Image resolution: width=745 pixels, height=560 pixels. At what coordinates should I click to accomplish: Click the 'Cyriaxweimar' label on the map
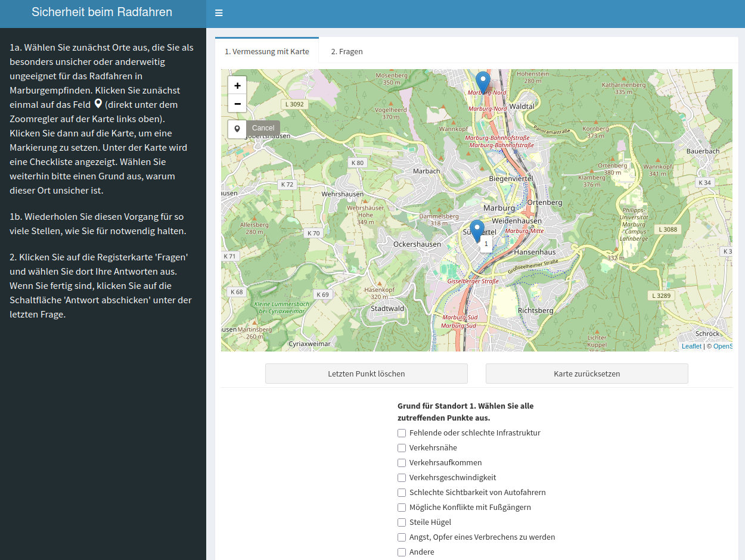(x=309, y=344)
